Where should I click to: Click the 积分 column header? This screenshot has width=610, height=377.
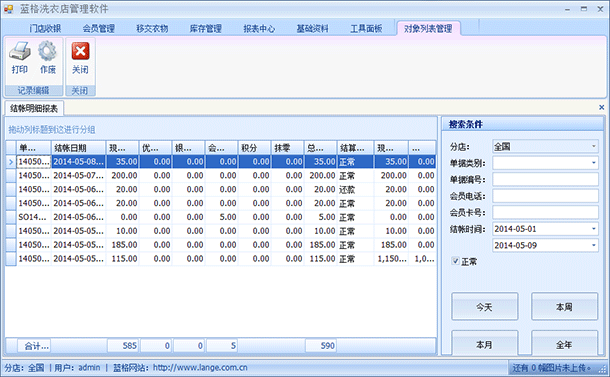click(x=254, y=148)
